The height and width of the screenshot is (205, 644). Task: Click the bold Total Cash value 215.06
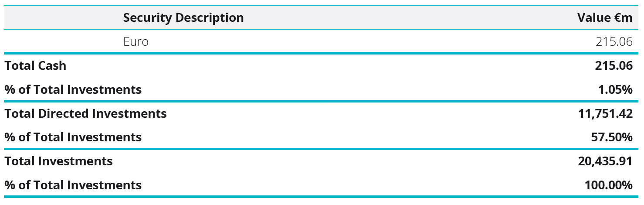[614, 65]
